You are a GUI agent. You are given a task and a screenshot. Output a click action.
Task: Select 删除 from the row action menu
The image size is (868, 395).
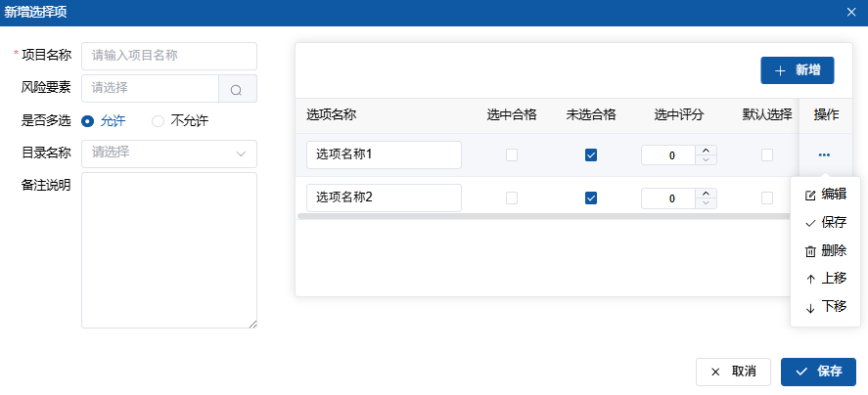click(825, 251)
